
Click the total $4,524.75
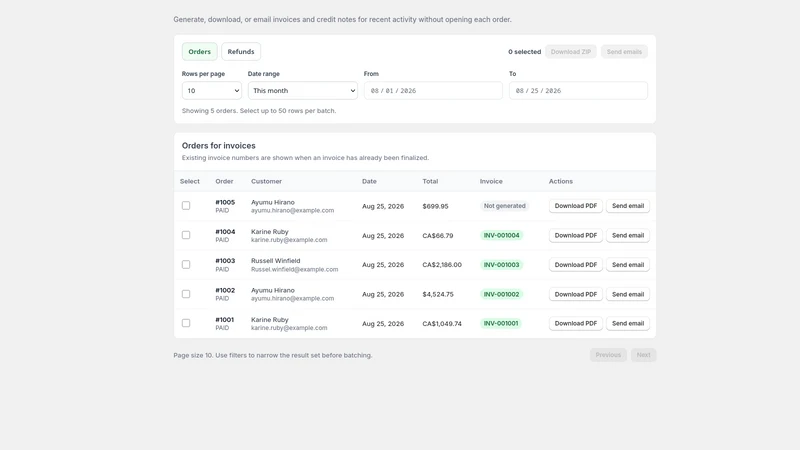tap(438, 294)
